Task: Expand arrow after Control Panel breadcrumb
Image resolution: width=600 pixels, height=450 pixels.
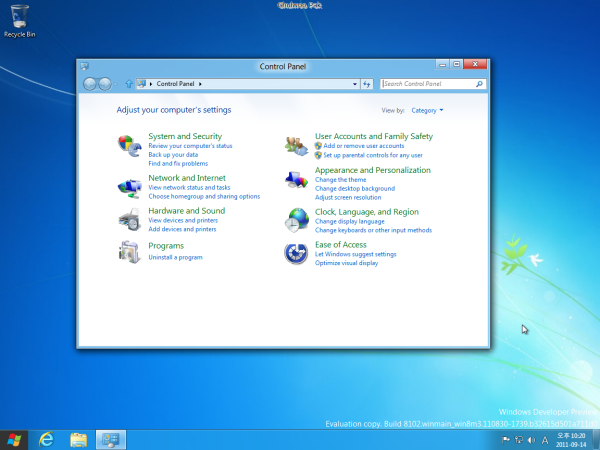Action: pos(200,84)
